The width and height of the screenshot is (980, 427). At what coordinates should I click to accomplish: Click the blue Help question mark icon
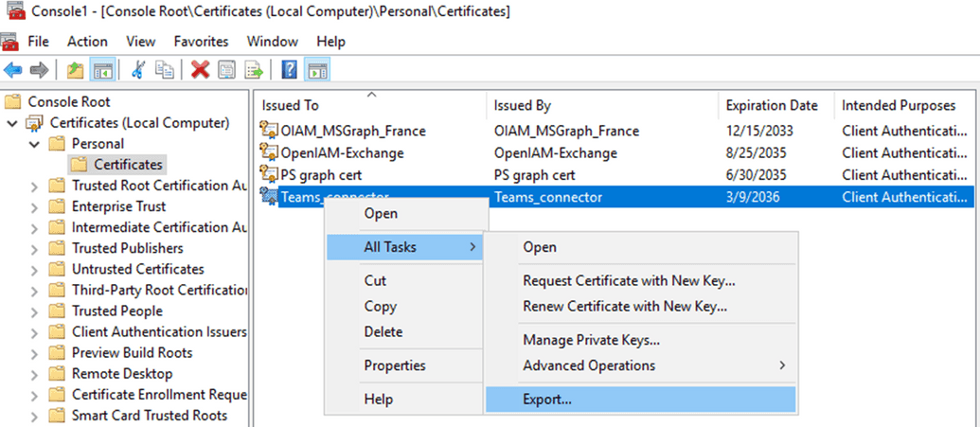pyautogui.click(x=290, y=70)
